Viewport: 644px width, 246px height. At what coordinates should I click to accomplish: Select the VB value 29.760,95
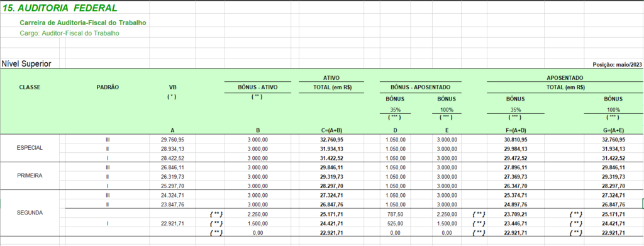pos(172,140)
